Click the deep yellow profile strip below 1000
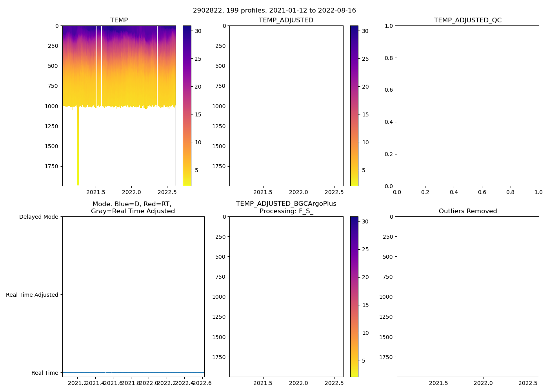The width and height of the screenshot is (549, 392). pos(78,149)
